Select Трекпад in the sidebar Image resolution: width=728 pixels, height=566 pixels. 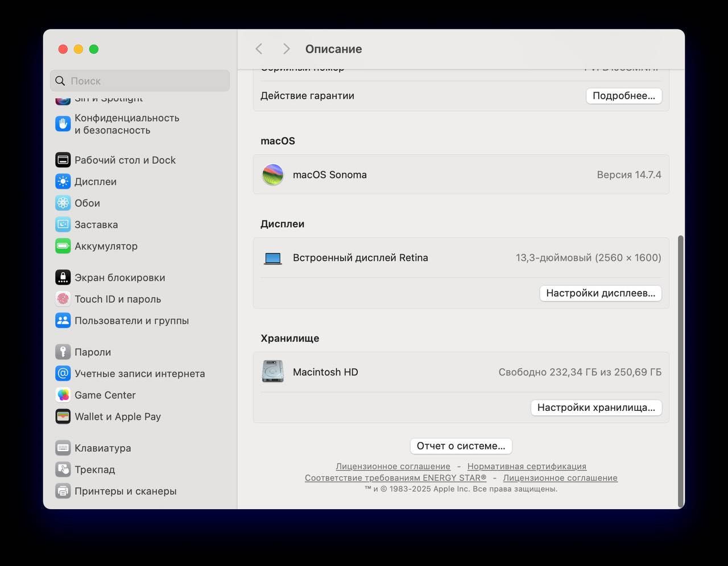[140, 469]
